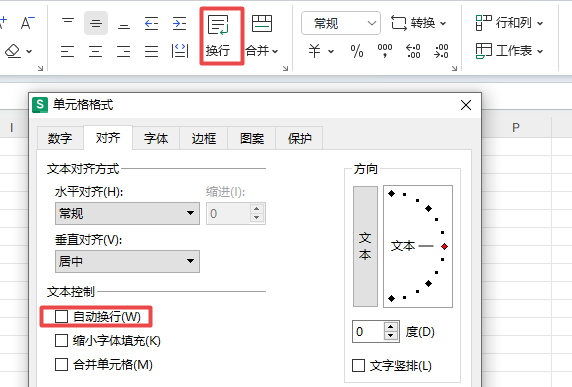The width and height of the screenshot is (572, 387).
Task: Open the currency symbol dropdown arrow
Action: click(331, 51)
